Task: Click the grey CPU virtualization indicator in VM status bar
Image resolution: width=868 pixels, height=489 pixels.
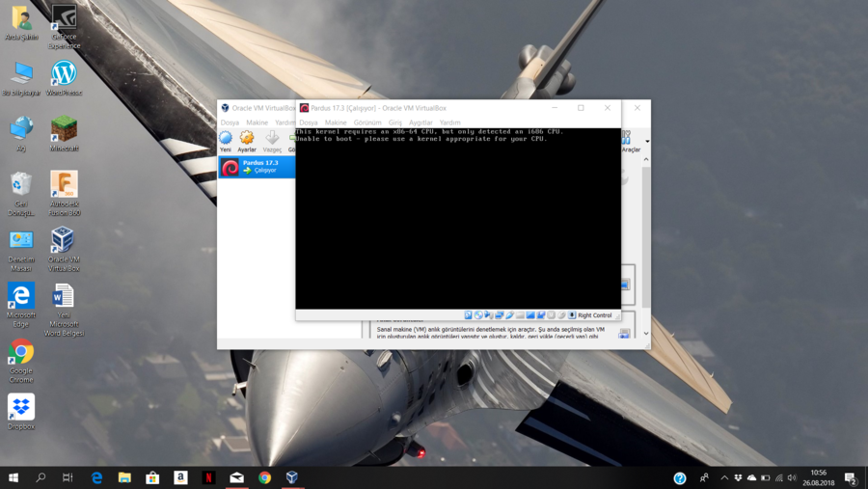Action: [x=552, y=315]
